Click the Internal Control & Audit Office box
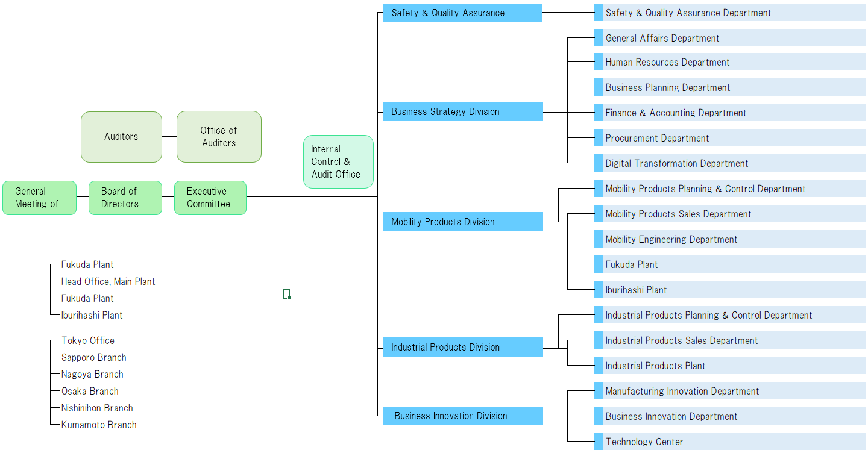 (338, 161)
